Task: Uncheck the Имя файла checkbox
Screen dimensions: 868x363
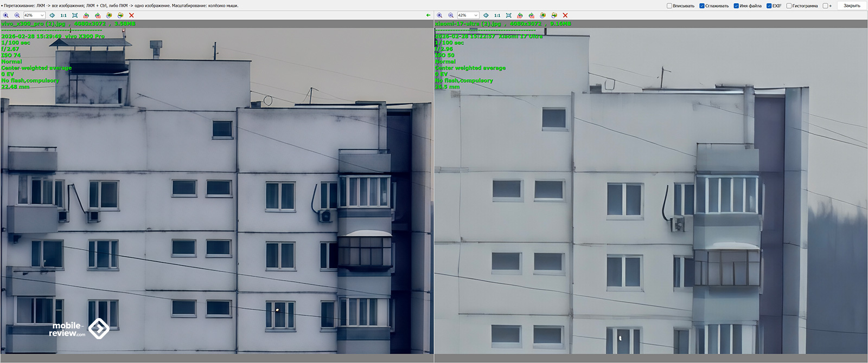Action: click(x=736, y=6)
